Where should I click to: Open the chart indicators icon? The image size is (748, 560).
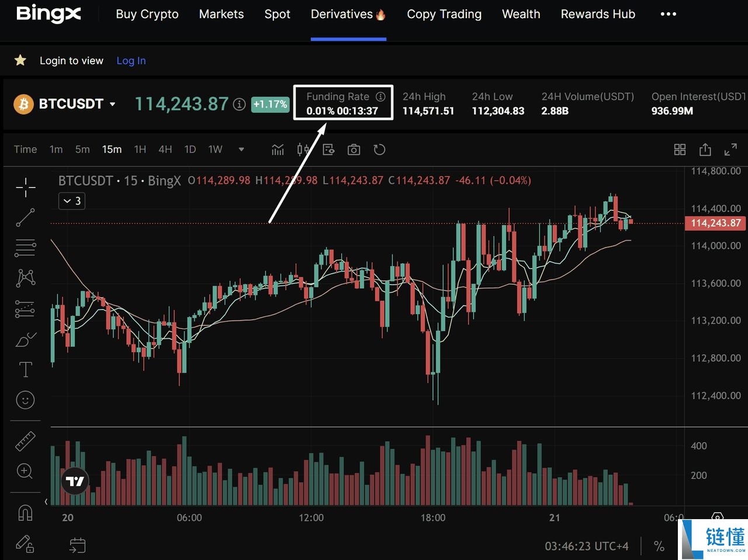tap(278, 149)
